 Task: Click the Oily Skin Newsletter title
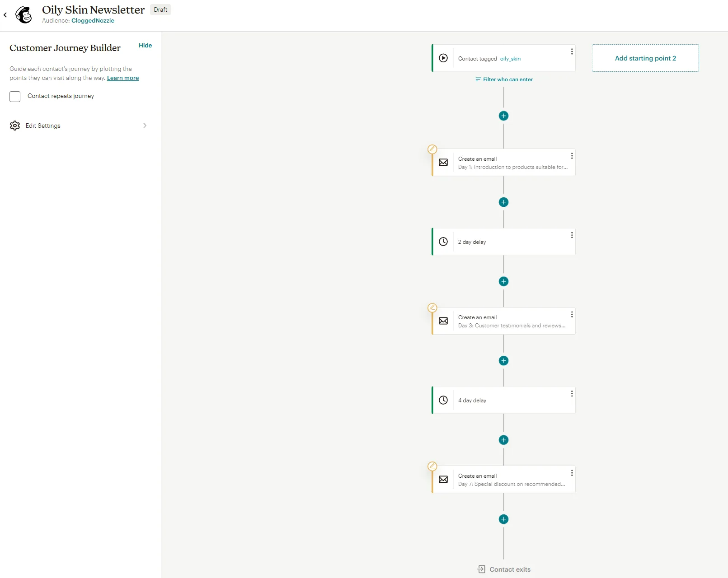point(93,10)
